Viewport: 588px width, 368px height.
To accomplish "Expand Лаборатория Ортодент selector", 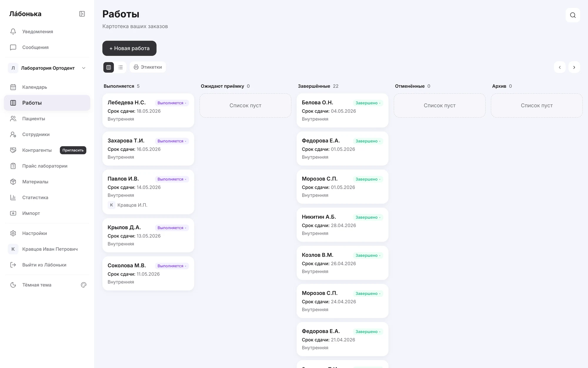I will click(47, 68).
